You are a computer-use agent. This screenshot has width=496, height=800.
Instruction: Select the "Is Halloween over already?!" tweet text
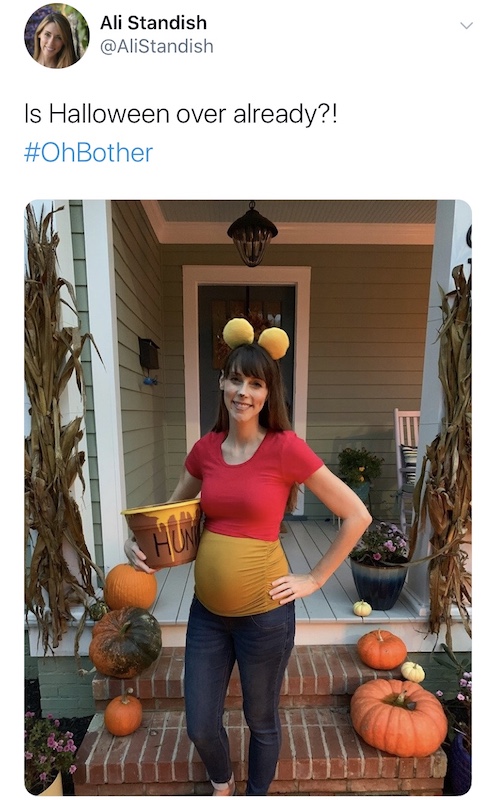[x=180, y=113]
